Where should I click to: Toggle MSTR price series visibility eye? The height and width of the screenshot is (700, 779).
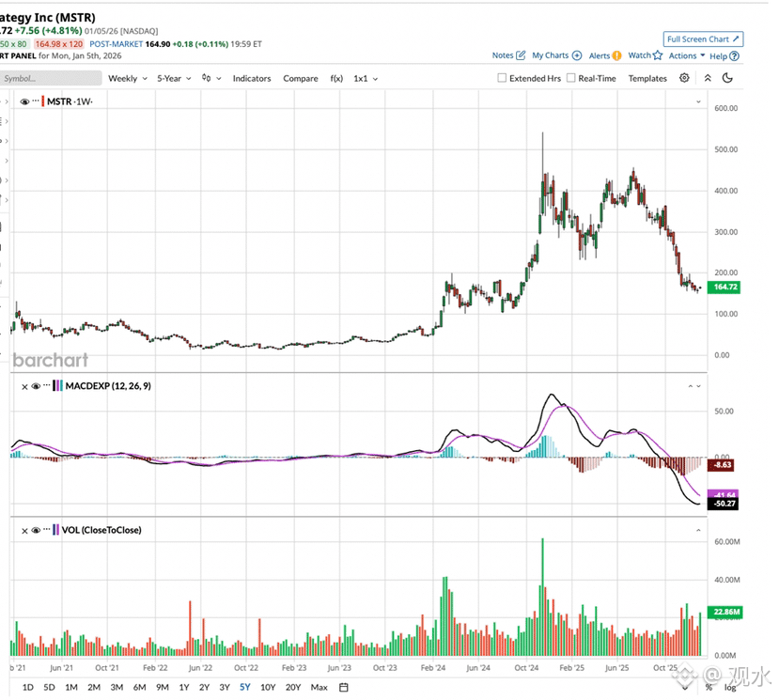(x=24, y=101)
